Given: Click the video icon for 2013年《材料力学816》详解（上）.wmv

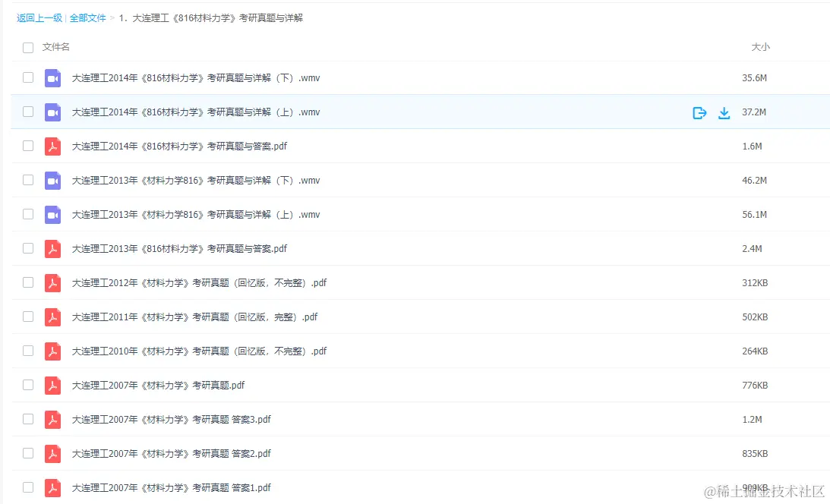Looking at the screenshot, I should tap(52, 215).
